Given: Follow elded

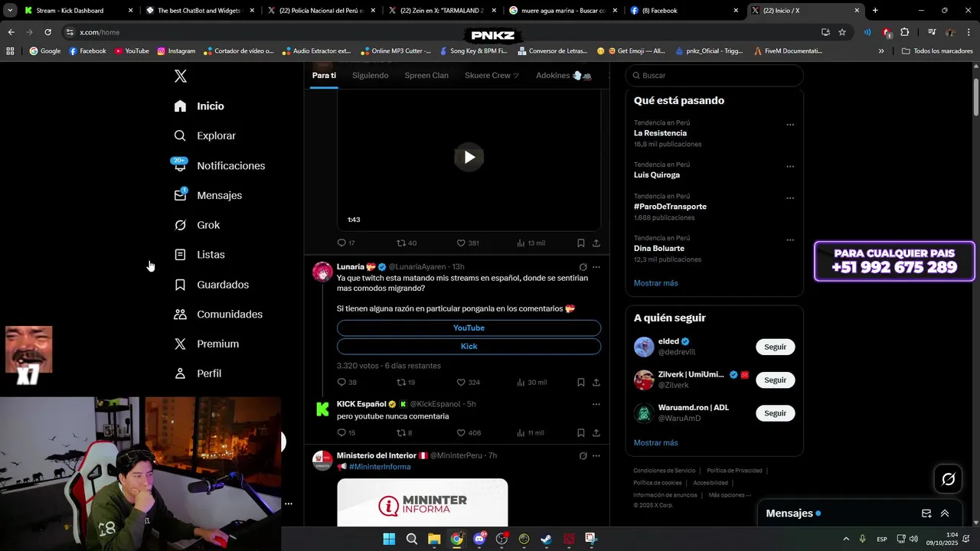Looking at the screenshot, I should click(x=775, y=347).
